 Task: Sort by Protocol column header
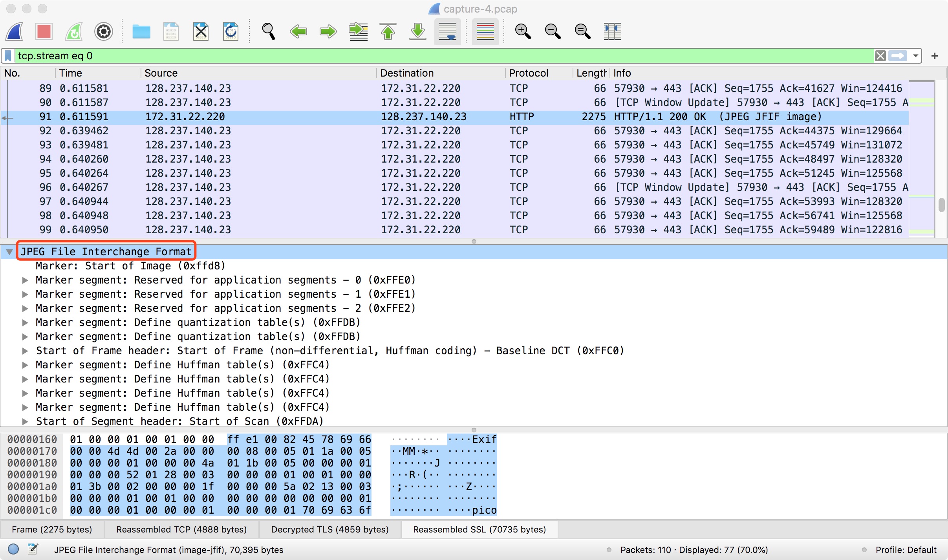(x=539, y=73)
